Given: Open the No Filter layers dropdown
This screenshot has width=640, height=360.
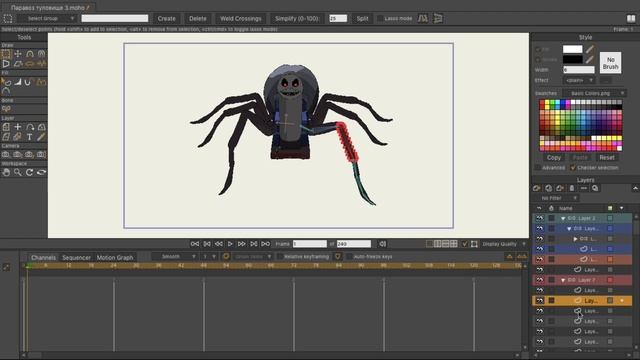Looking at the screenshot, I should tap(556, 198).
